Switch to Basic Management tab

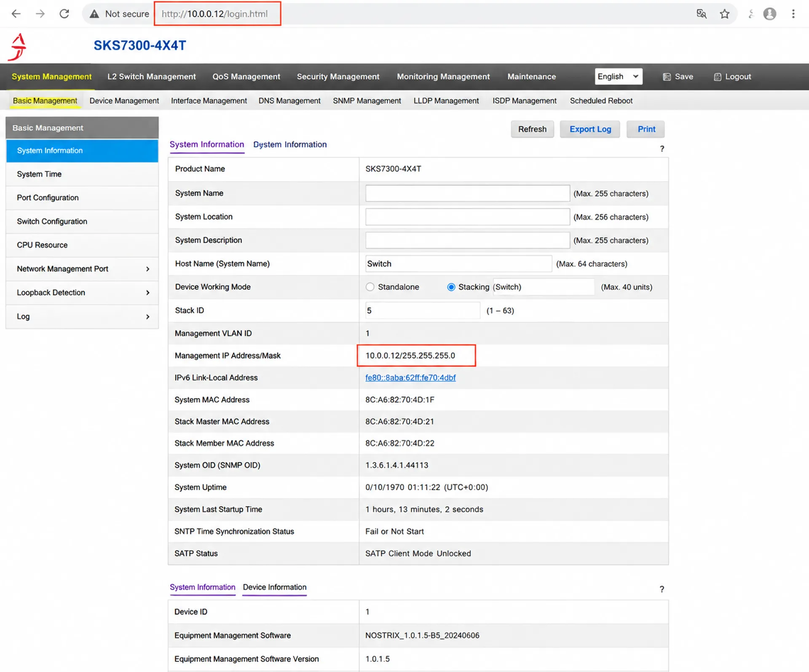(45, 101)
